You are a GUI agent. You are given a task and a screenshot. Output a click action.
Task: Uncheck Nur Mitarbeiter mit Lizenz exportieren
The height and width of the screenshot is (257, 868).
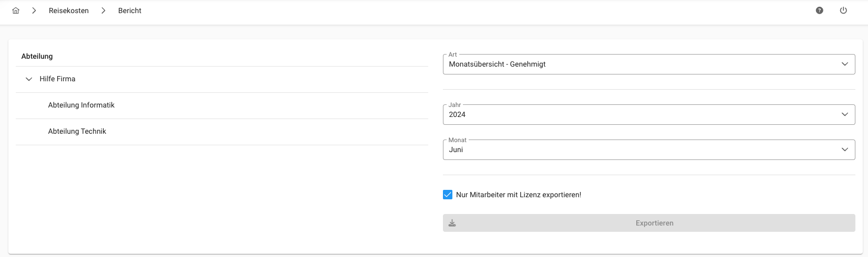click(448, 195)
